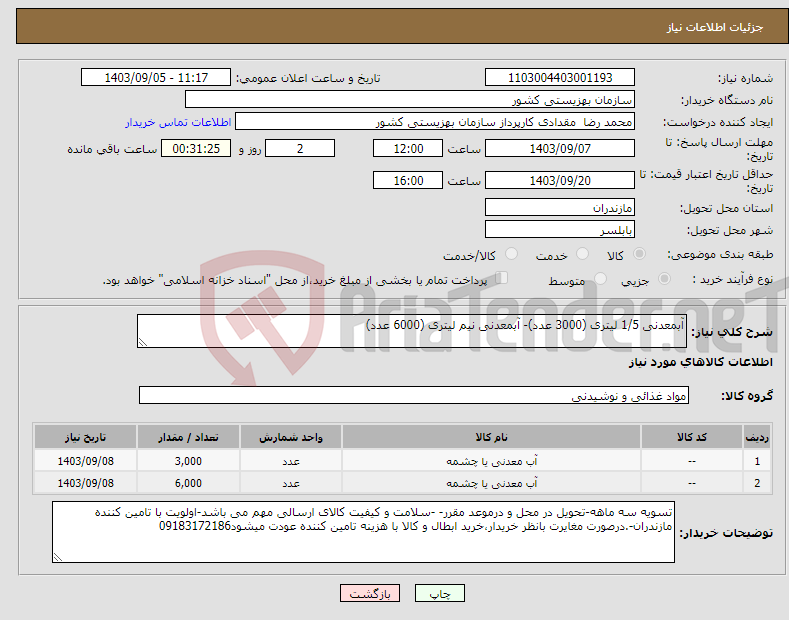
Task: Click row number 1 cell
Action: [x=757, y=461]
